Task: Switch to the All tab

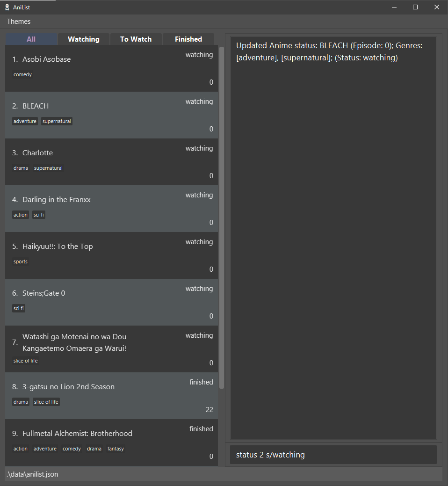Action: (31, 39)
